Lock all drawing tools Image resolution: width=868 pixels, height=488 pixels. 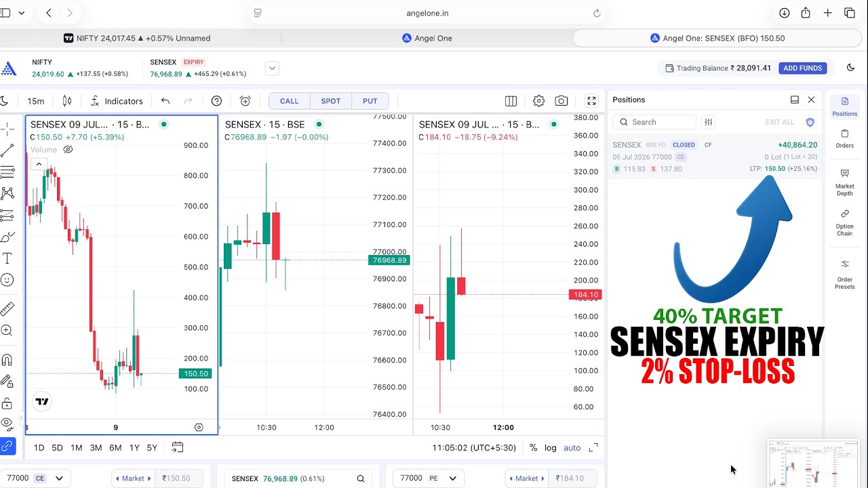(7, 403)
